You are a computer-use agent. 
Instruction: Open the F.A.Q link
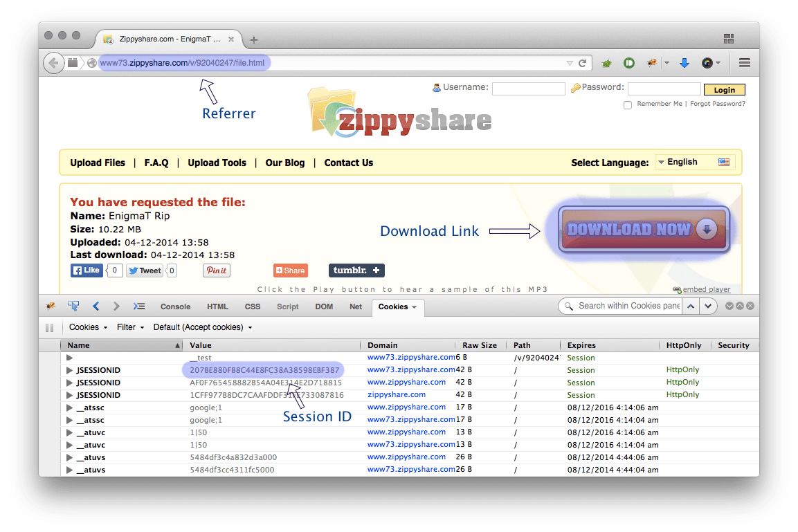156,163
